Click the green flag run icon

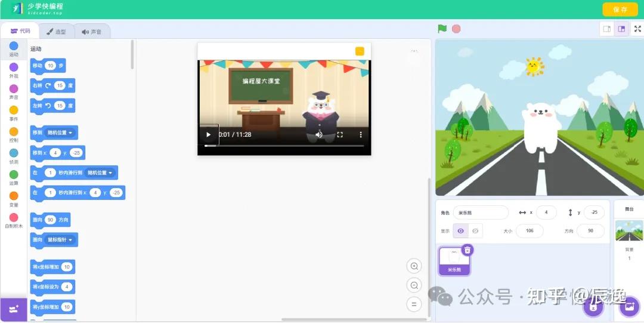pos(442,29)
